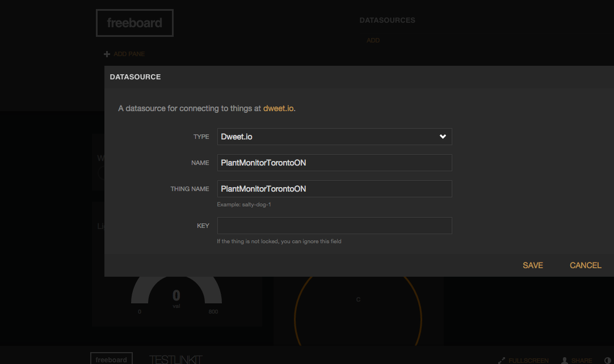Click the KEY field label

pyautogui.click(x=203, y=226)
